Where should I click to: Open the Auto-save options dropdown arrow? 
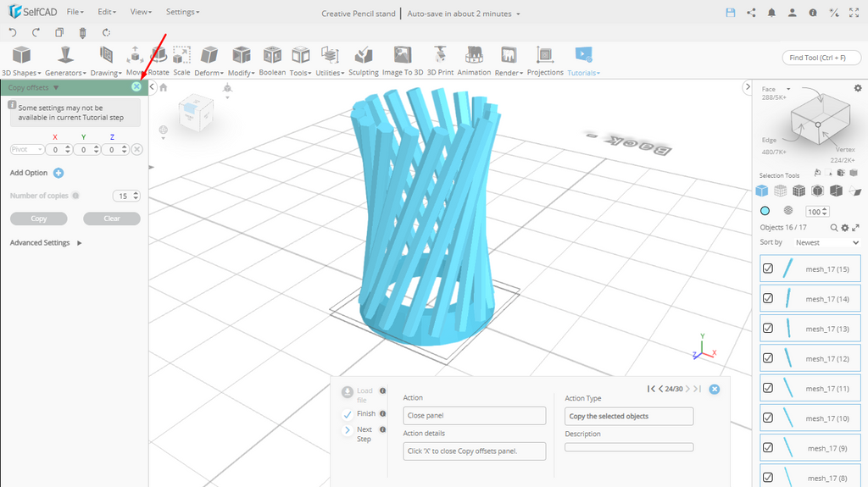tap(518, 14)
